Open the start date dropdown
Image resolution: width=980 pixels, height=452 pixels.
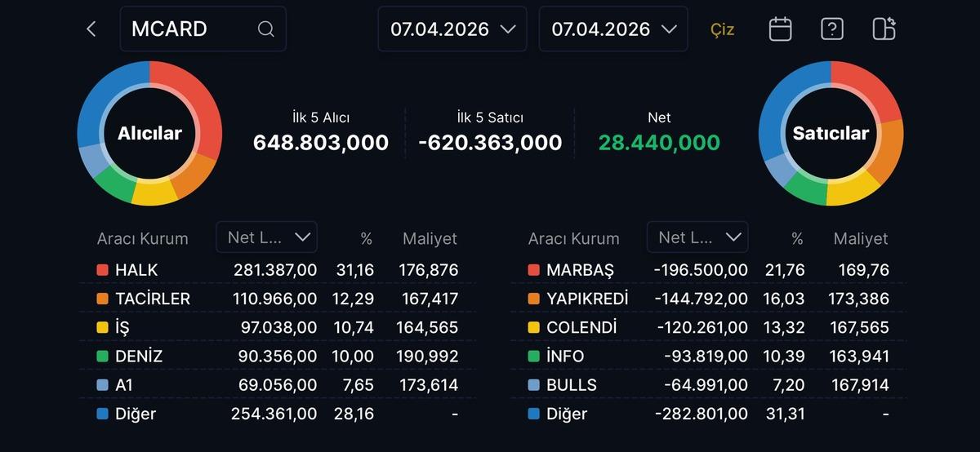pos(452,29)
